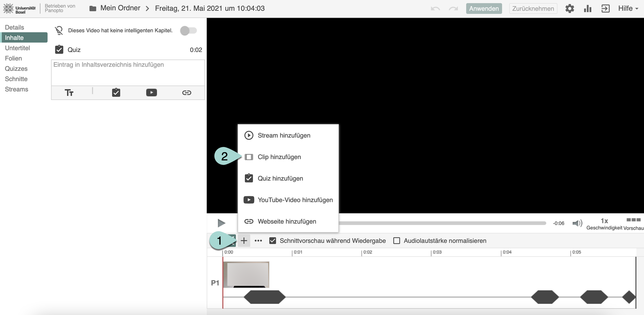Open the statistics bar chart icon
This screenshot has height=315, width=644.
pos(588,8)
